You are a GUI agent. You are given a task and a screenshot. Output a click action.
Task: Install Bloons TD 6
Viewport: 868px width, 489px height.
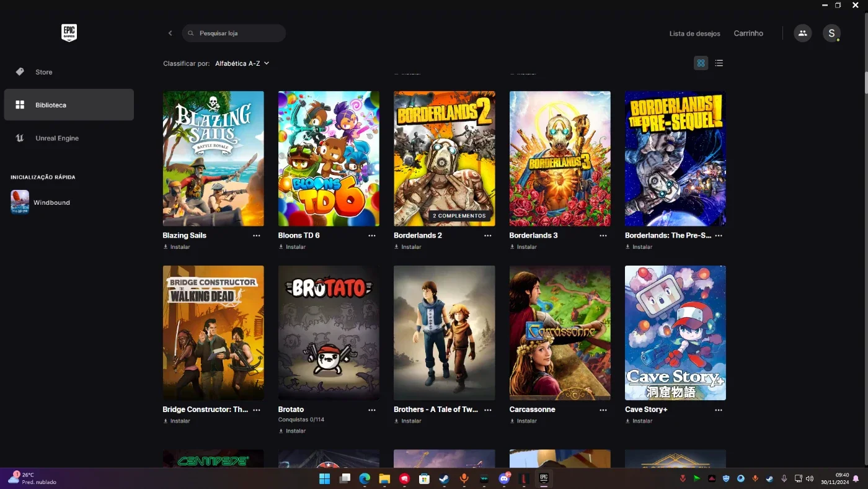coord(292,247)
